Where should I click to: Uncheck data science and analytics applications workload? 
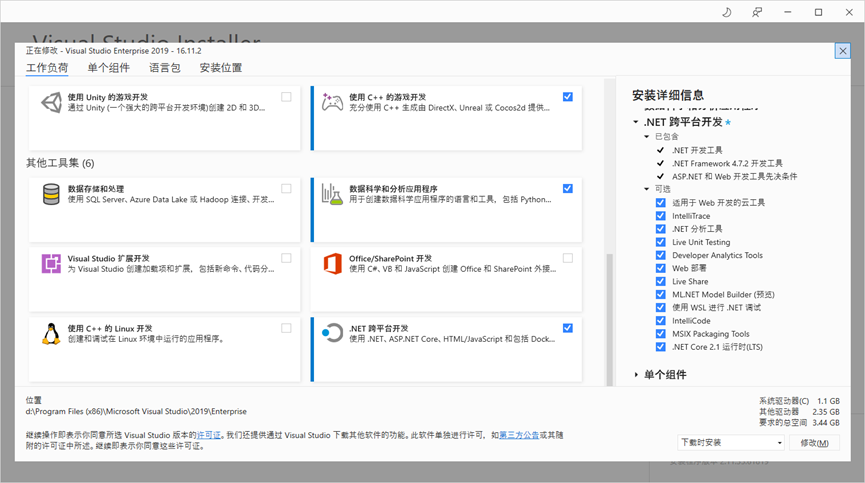click(x=568, y=189)
